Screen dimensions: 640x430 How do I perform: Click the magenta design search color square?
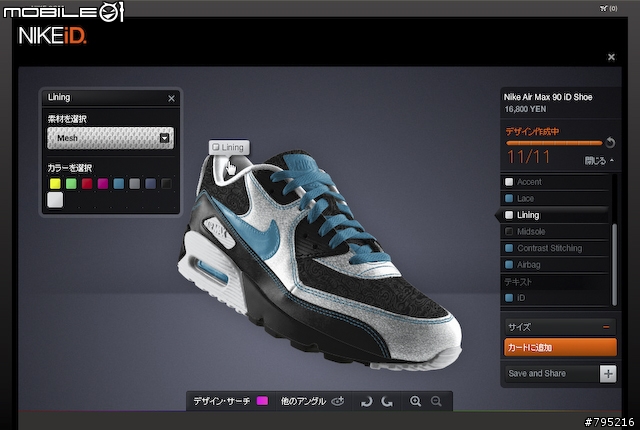click(x=262, y=401)
